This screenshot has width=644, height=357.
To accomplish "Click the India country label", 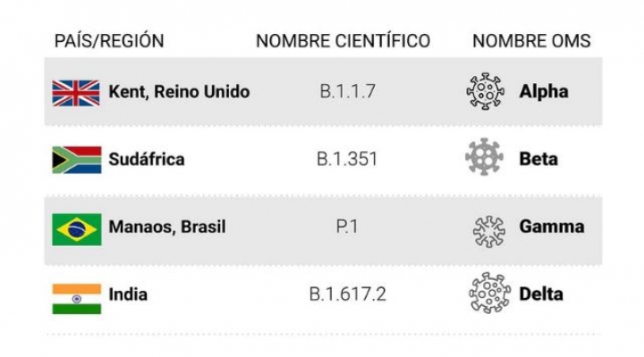I will click(128, 294).
